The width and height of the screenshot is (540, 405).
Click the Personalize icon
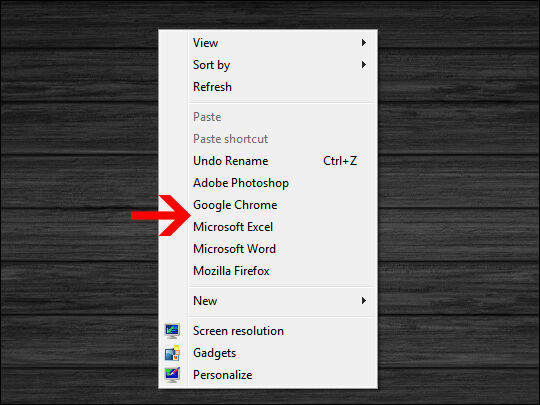point(172,375)
